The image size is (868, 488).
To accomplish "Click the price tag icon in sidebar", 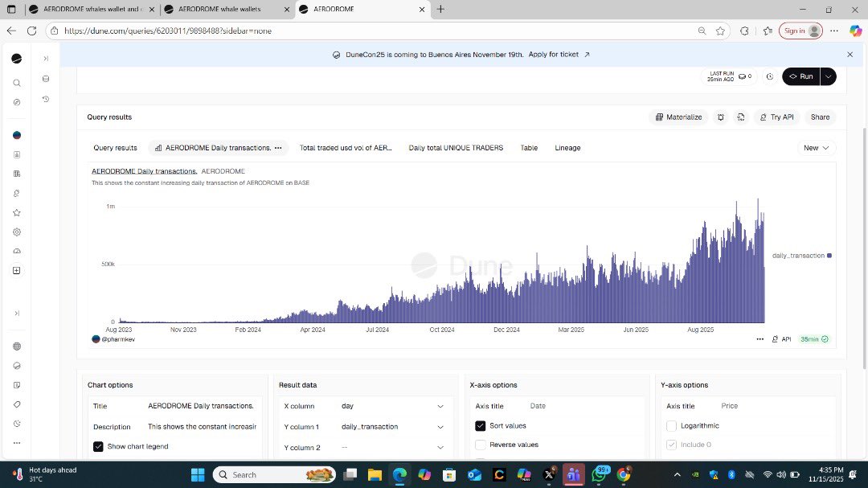I will [17, 404].
